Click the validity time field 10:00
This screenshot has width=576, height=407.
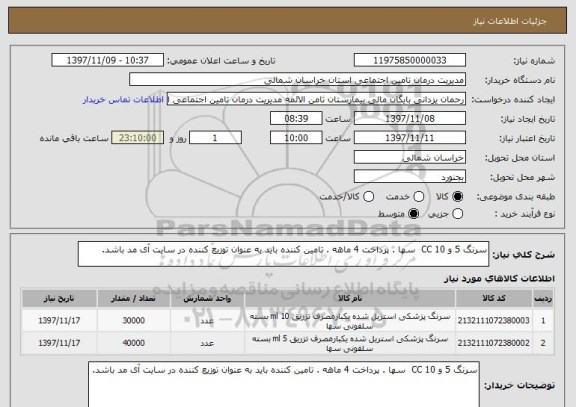point(296,138)
